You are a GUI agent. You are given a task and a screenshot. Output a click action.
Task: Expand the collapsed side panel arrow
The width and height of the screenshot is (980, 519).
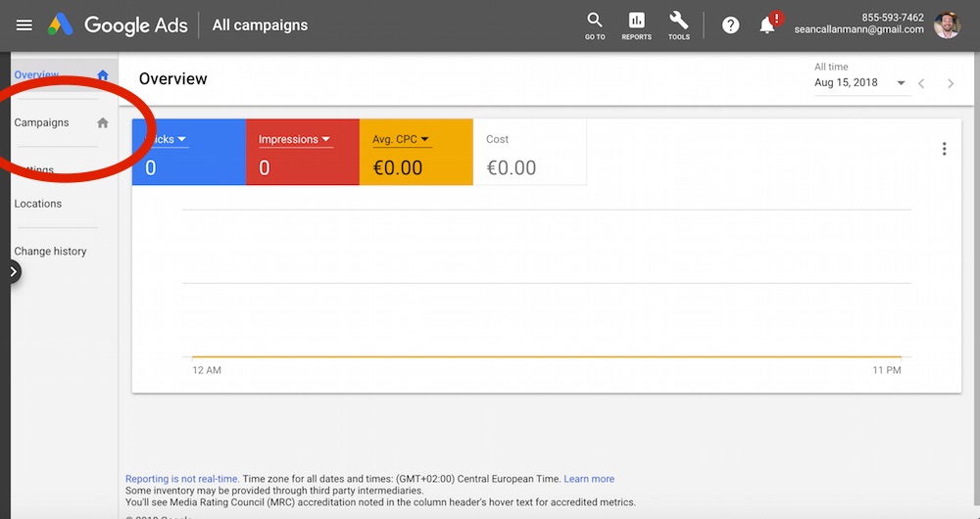point(13,271)
